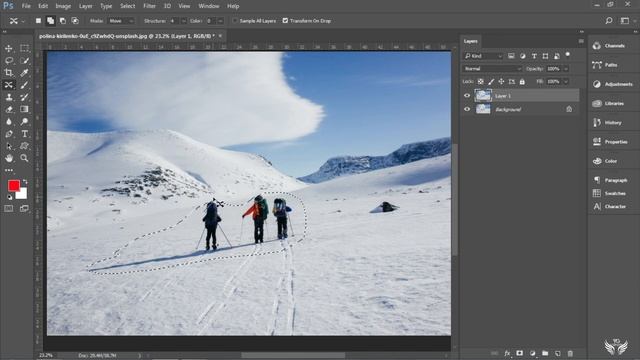The image size is (640, 360).
Task: Select the Eyedropper tool
Action: tap(24, 73)
